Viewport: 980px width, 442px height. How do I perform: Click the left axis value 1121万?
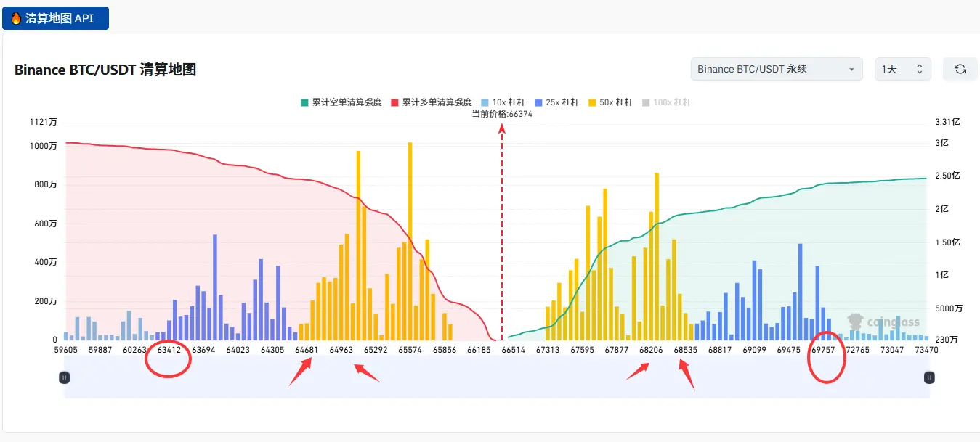click(x=44, y=122)
